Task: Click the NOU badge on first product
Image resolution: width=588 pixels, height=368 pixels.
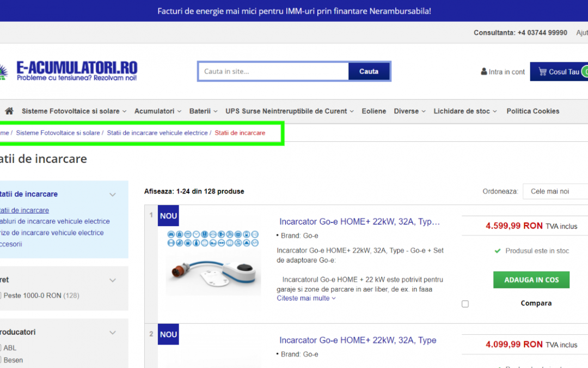Action: (168, 215)
